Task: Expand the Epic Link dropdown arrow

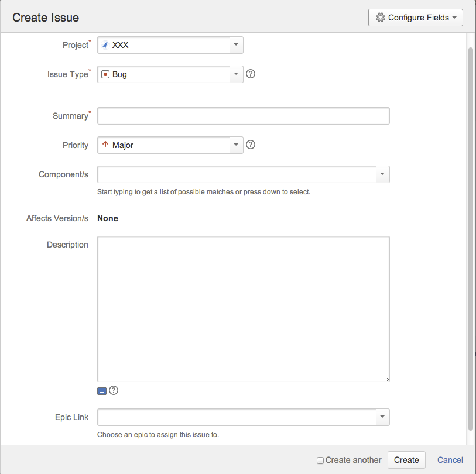Action: click(382, 417)
